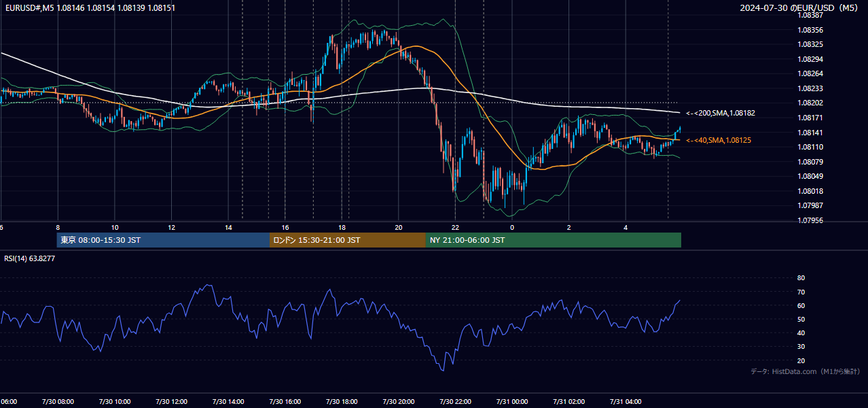This screenshot has width=868, height=408.
Task: Click the 7/31 04:00 time axis label
Action: [626, 402]
